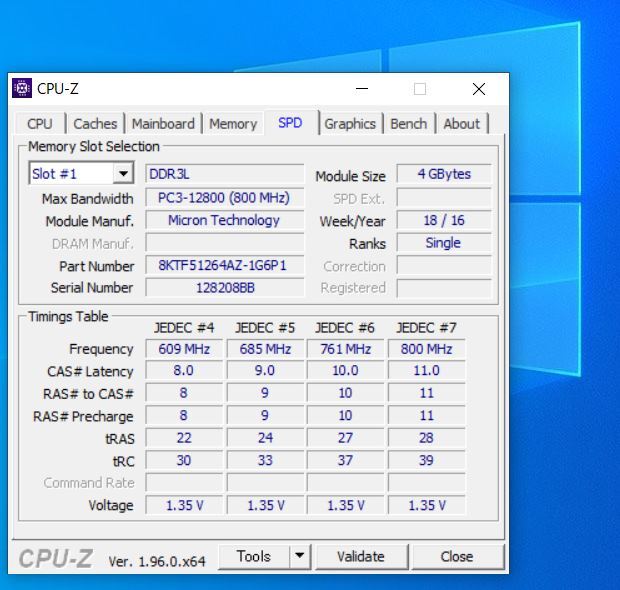Click serial number 128208BB

click(x=225, y=287)
